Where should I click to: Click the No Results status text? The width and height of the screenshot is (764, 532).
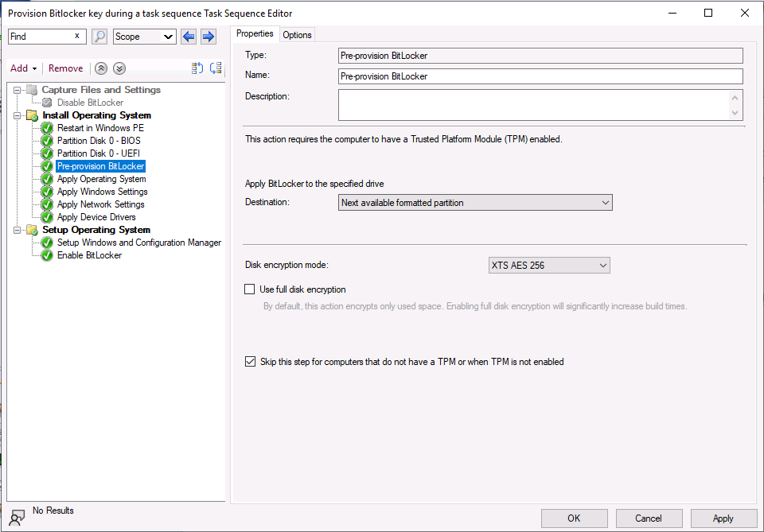pyautogui.click(x=53, y=511)
